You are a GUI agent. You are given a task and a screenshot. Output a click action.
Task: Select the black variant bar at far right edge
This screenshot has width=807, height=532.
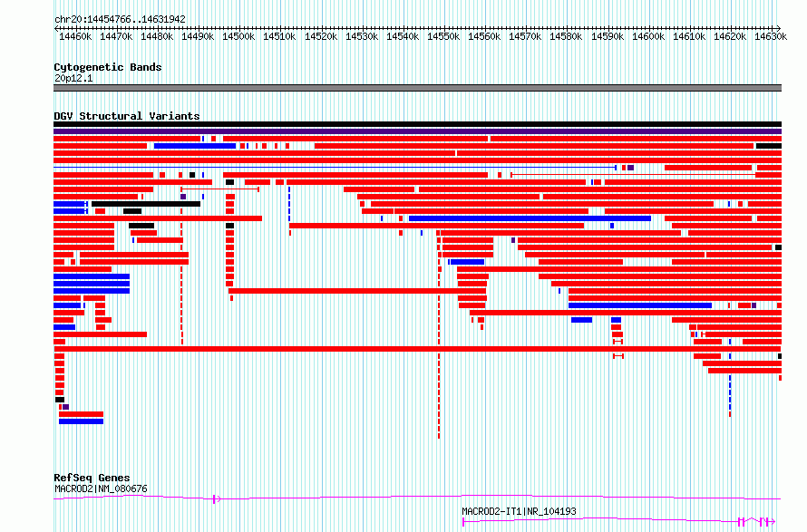tap(769, 146)
